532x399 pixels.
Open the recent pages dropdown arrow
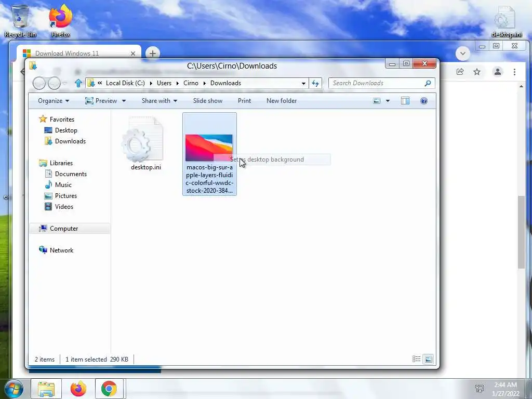click(65, 83)
